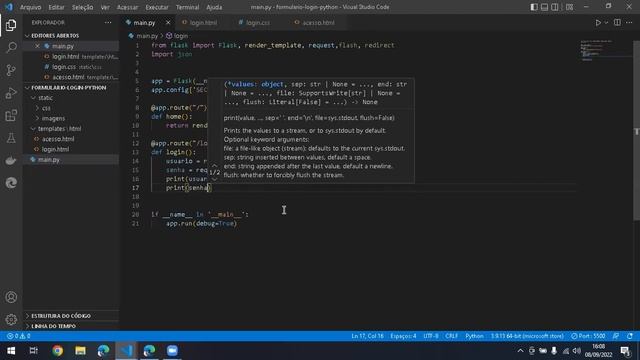Change encoding via UTF-8 status
Screen dimensions: 640x360
tap(431, 336)
